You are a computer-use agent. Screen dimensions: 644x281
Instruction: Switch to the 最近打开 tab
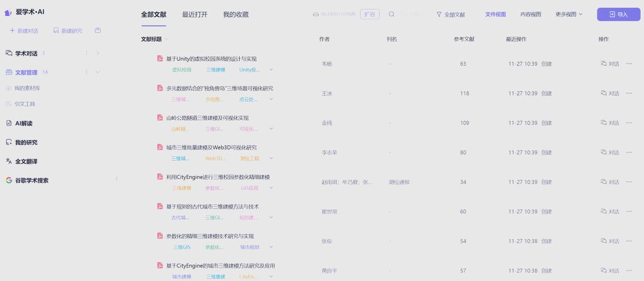(195, 15)
